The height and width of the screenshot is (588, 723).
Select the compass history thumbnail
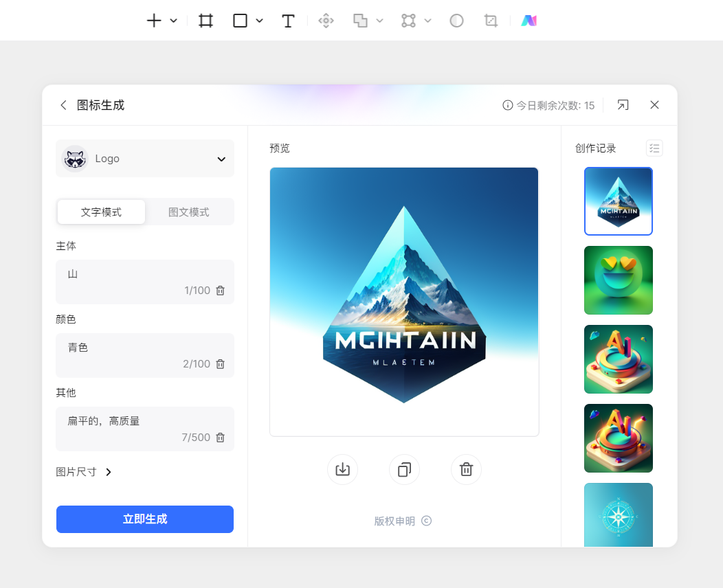[x=619, y=514]
